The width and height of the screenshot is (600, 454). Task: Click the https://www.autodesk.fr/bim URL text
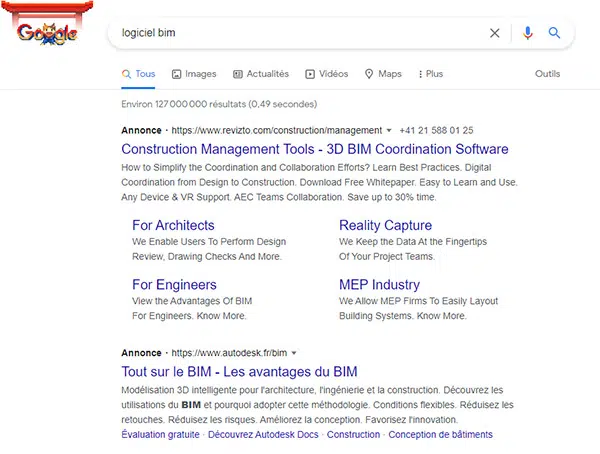(x=229, y=353)
